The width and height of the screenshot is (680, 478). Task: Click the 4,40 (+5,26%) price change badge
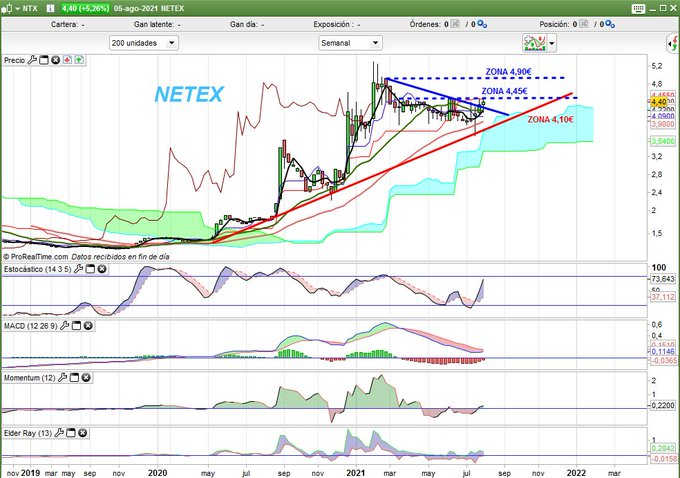tap(85, 8)
